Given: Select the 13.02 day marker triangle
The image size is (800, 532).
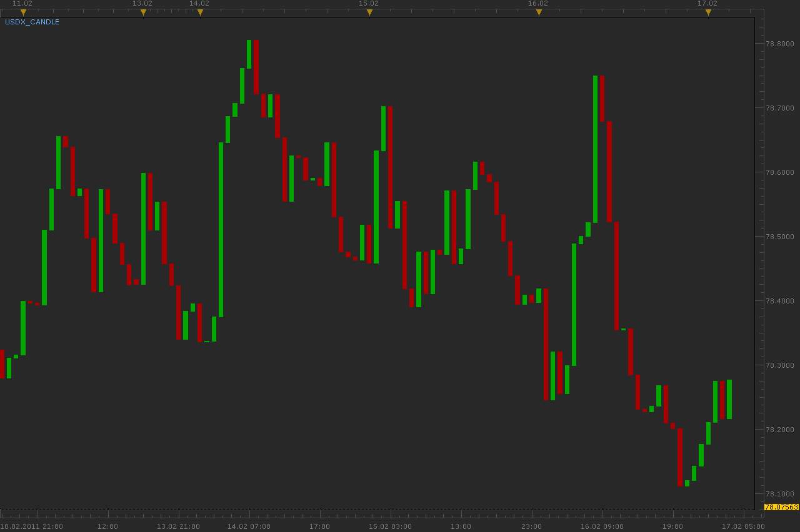Looking at the screenshot, I should [x=143, y=12].
